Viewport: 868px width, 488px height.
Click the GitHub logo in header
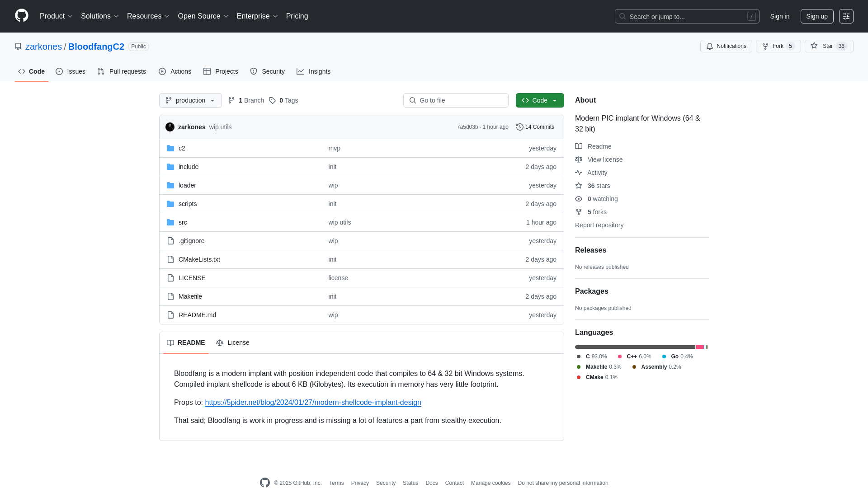pos(22,16)
